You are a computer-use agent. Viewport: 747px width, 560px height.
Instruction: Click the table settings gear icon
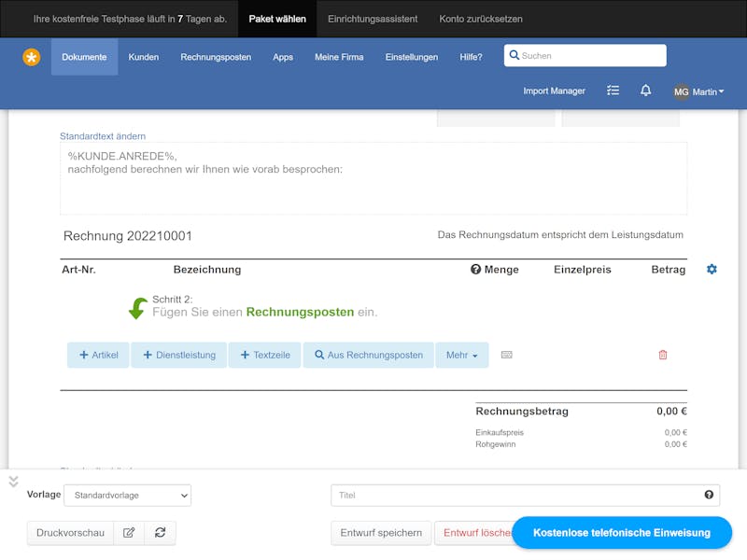[712, 270]
